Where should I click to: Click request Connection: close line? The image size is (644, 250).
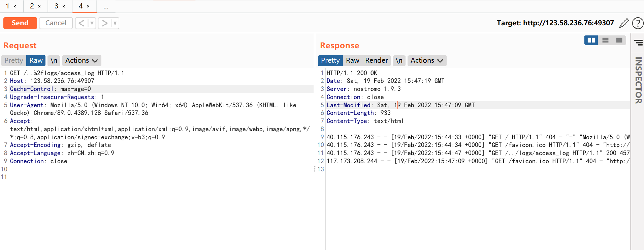[x=39, y=161]
